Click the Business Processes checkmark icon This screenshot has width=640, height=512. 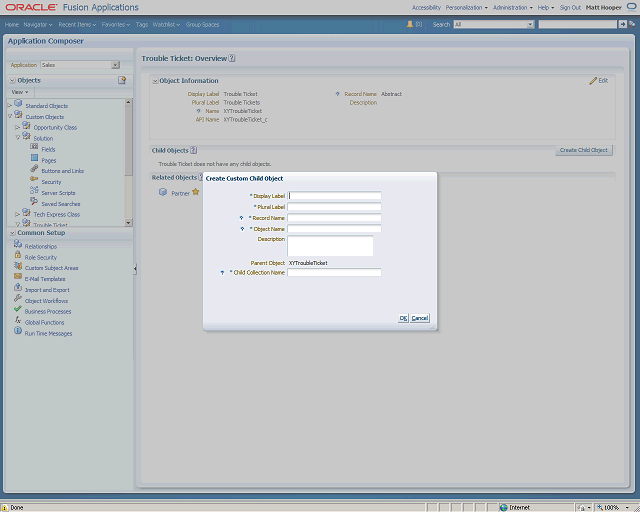18,309
